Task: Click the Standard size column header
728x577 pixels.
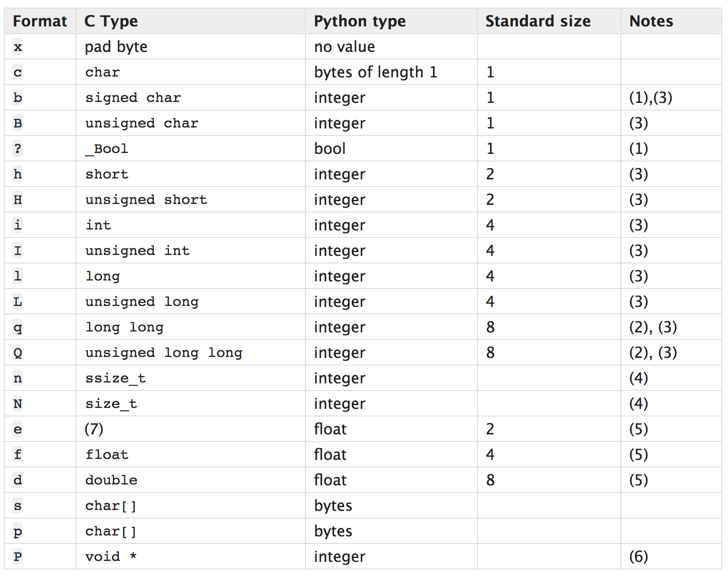Action: [538, 21]
